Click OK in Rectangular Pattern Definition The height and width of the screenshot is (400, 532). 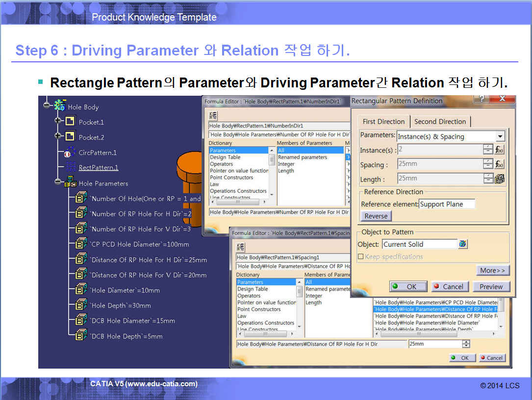408,287
